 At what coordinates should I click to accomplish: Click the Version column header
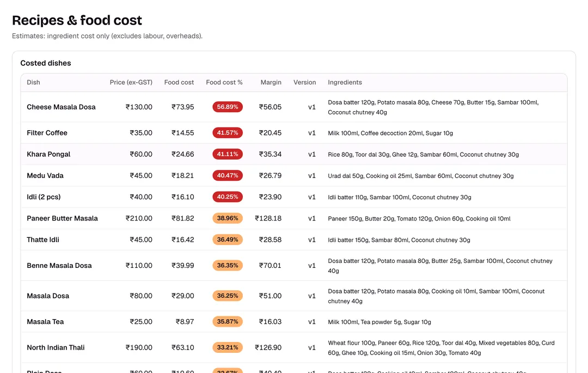point(304,82)
